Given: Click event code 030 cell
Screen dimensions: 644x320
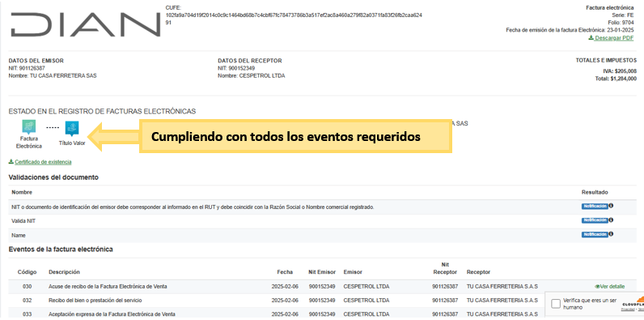Looking at the screenshot, I should (x=28, y=287).
